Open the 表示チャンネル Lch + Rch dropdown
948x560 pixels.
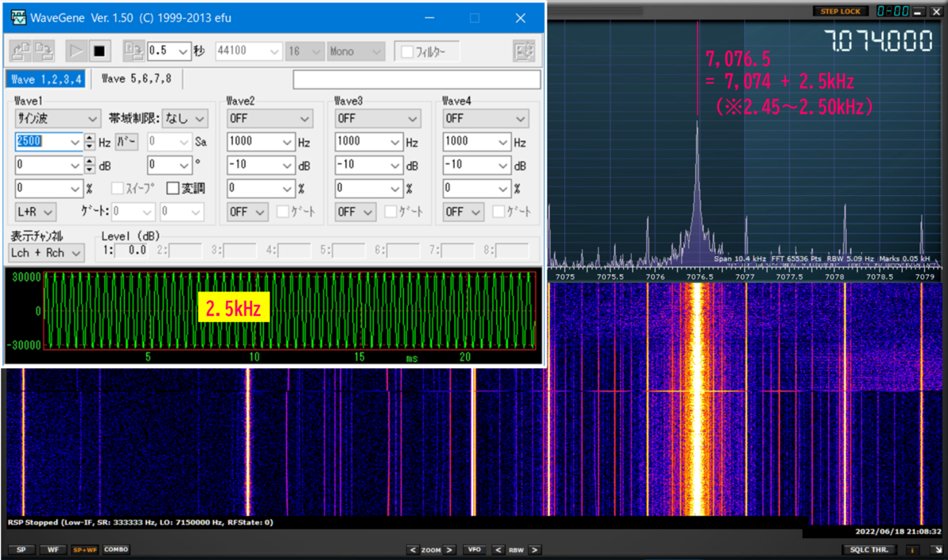pos(47,253)
